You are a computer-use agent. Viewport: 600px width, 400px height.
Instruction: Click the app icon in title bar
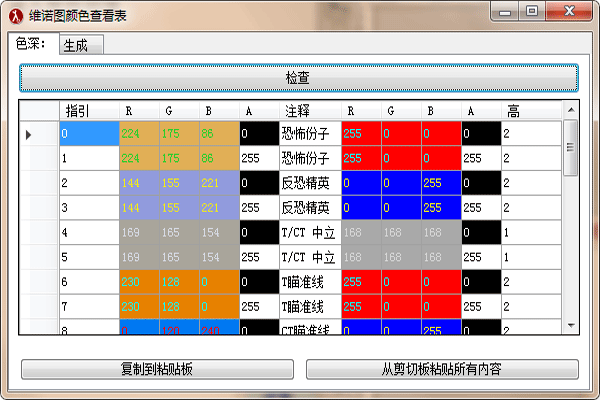[x=16, y=16]
